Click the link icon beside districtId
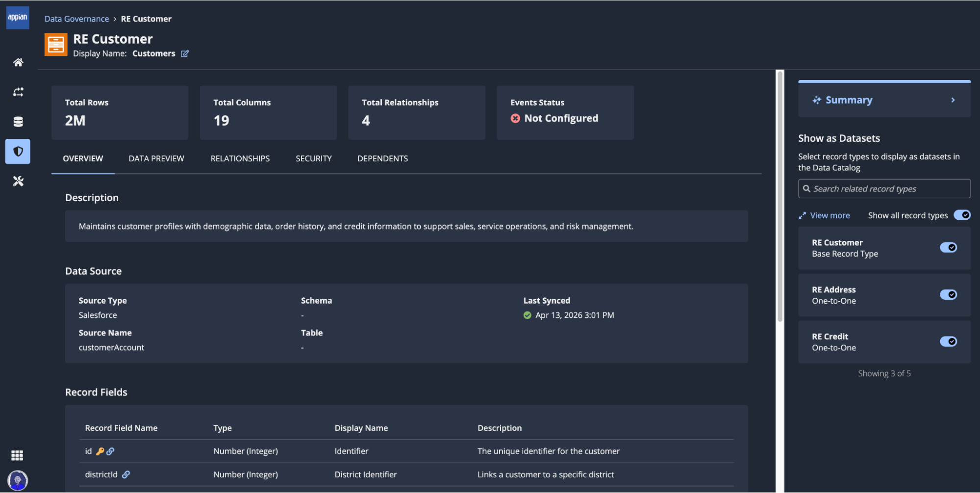The width and height of the screenshot is (980, 493). tap(126, 474)
